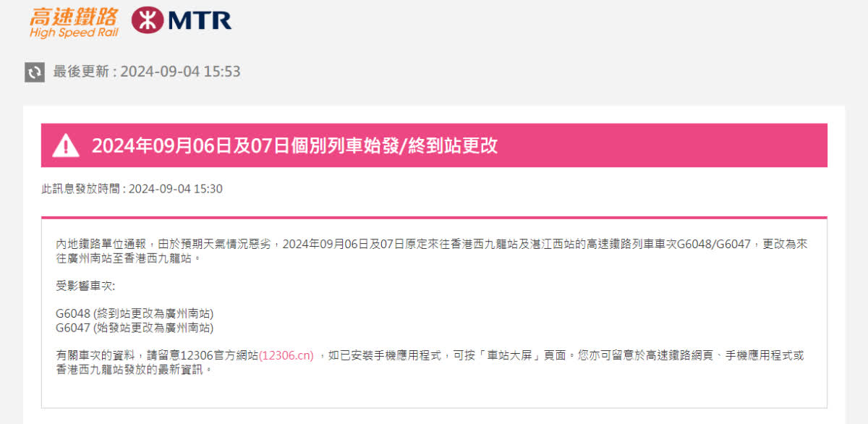Click the refresh icon beside 最後更新
The image size is (868, 424).
click(35, 72)
